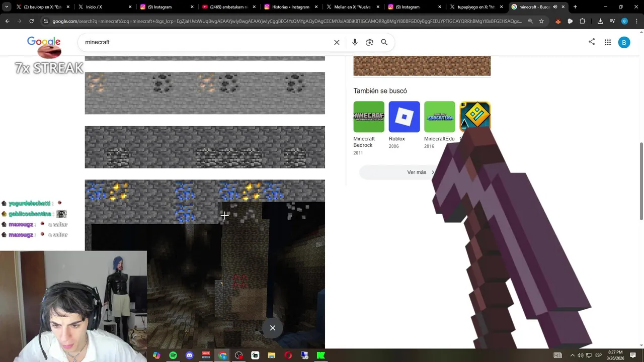Click the ESP language indicator

tap(598, 355)
